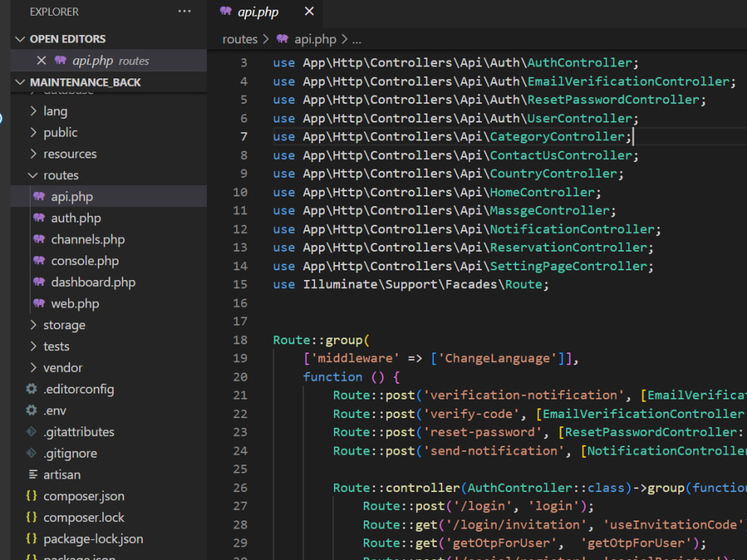
Task: Click PHP icon beside channels.php
Action: pyautogui.click(x=39, y=239)
